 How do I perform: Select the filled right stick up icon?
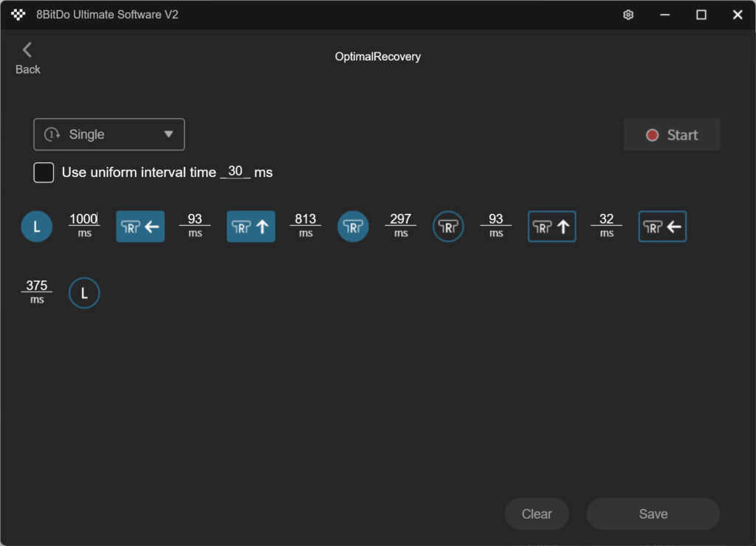click(x=251, y=227)
